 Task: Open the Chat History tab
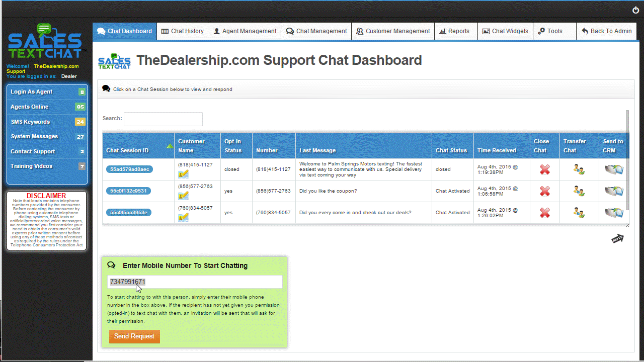182,31
